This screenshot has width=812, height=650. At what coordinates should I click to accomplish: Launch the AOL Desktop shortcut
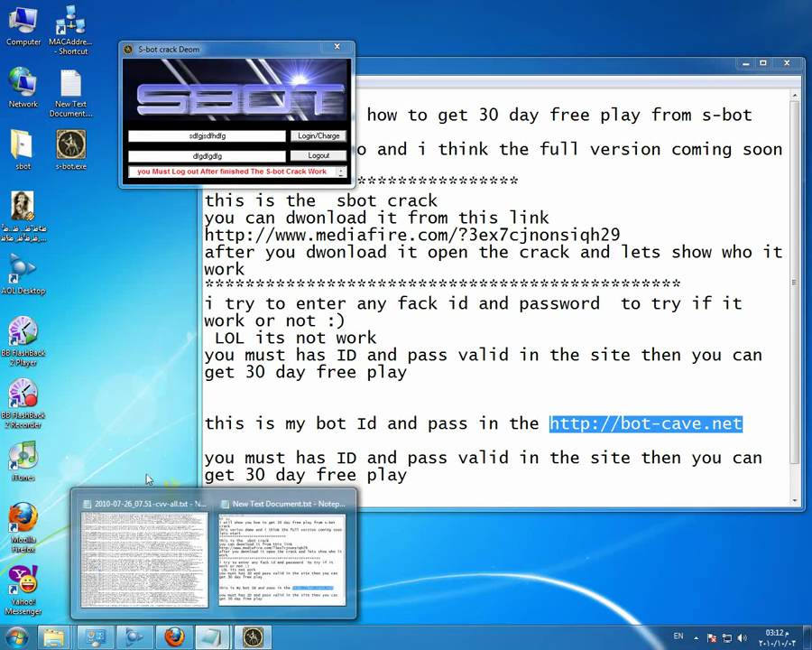(23, 274)
